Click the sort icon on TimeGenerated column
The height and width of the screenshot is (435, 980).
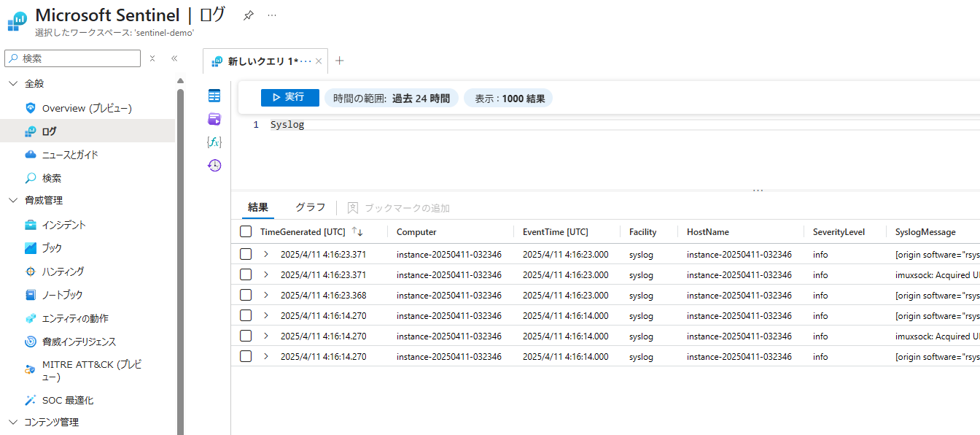pos(357,231)
